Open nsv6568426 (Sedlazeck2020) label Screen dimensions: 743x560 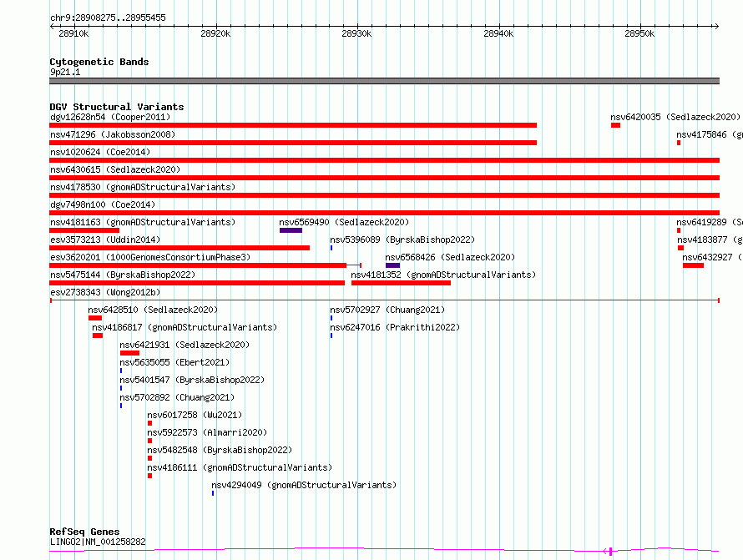(450, 257)
